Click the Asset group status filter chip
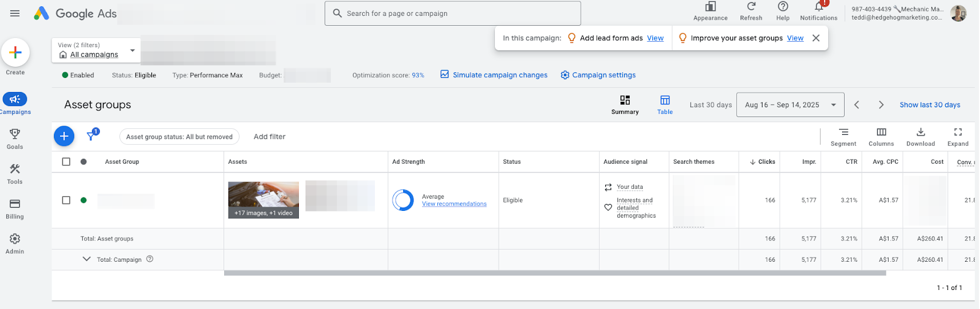The width and height of the screenshot is (980, 309). (179, 137)
